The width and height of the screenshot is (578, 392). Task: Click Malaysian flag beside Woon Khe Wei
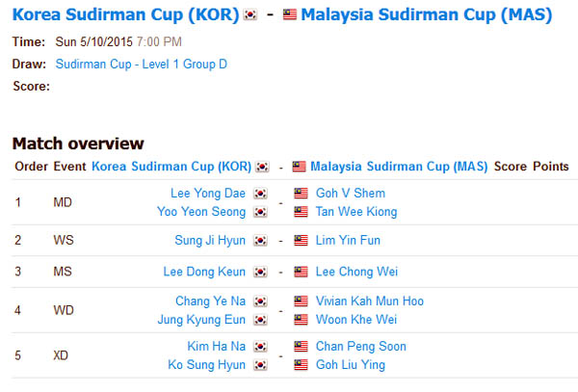(301, 320)
